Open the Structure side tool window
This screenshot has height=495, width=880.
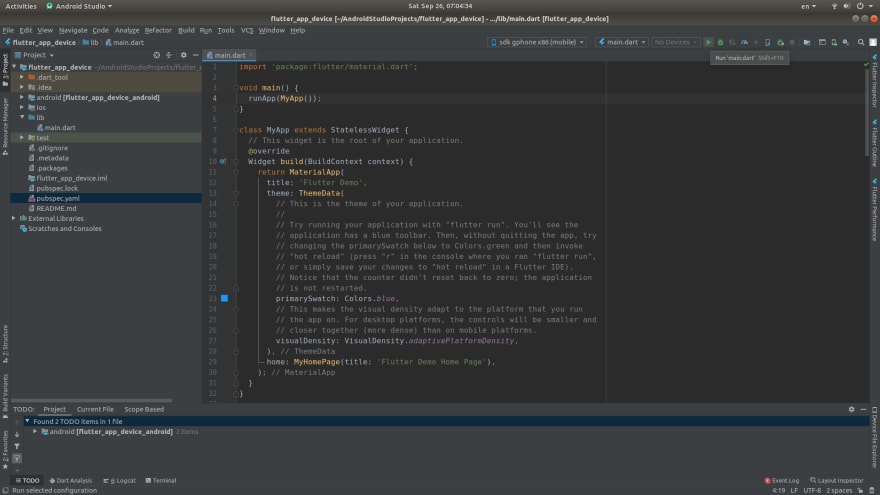(x=5, y=343)
